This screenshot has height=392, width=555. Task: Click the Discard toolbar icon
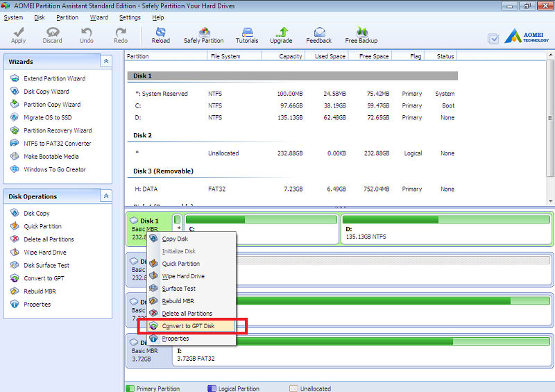pyautogui.click(x=53, y=32)
